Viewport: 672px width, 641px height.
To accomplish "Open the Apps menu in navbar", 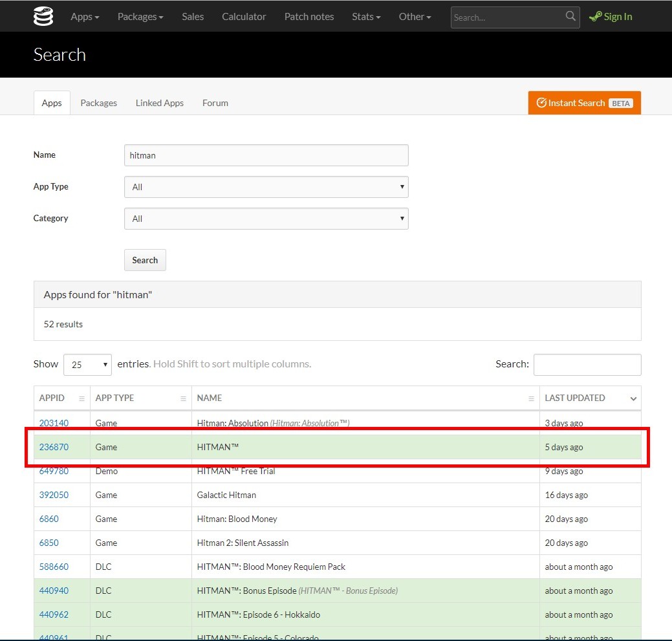I will (x=85, y=17).
